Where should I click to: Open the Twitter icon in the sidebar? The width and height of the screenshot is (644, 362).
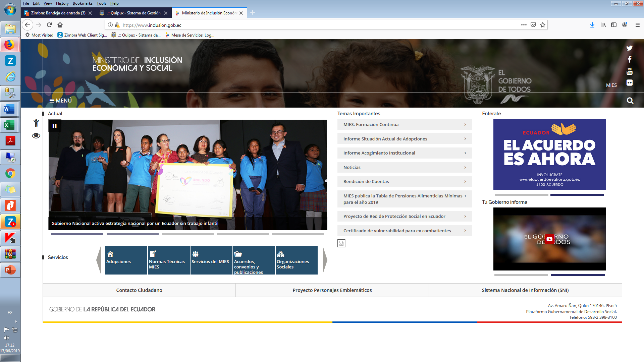pyautogui.click(x=629, y=48)
